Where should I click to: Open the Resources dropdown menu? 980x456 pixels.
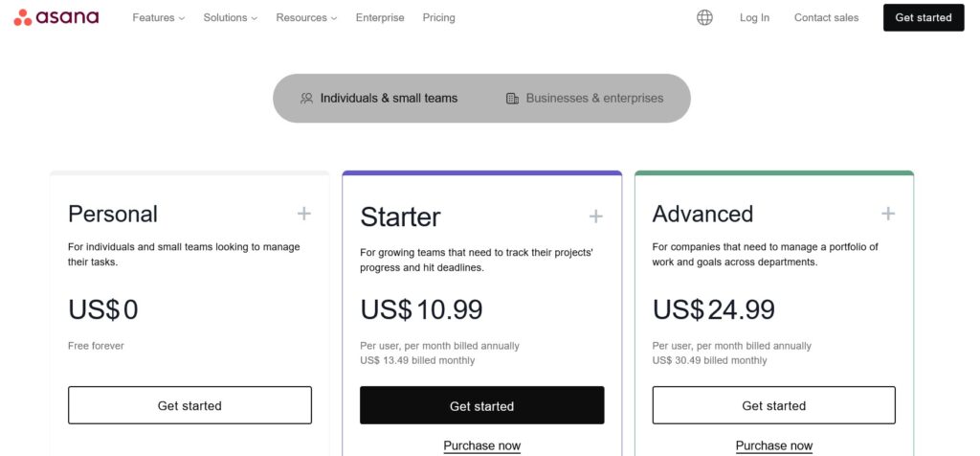coord(306,17)
